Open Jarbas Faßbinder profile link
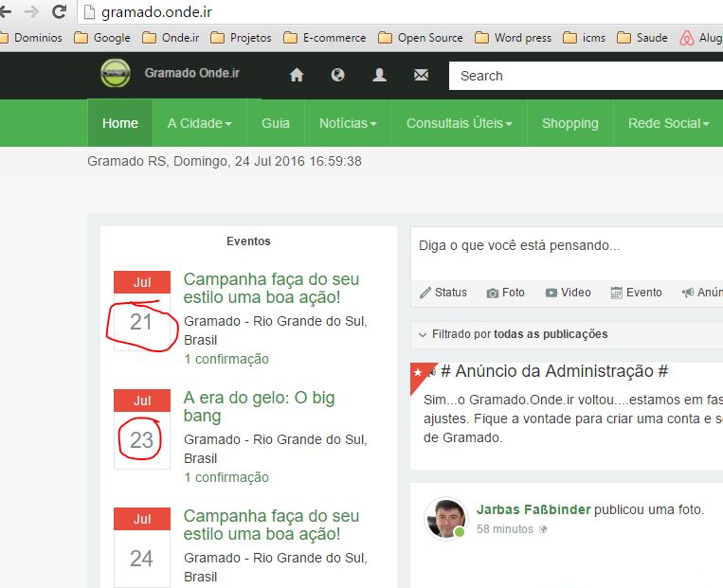This screenshot has height=588, width=723. (533, 509)
